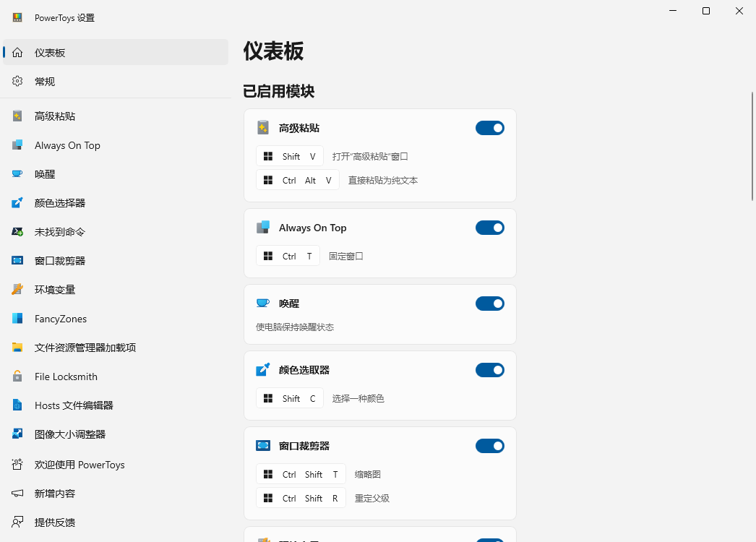This screenshot has width=756, height=542.
Task: Click the PowerToys logo in the title bar
Action: 16,17
